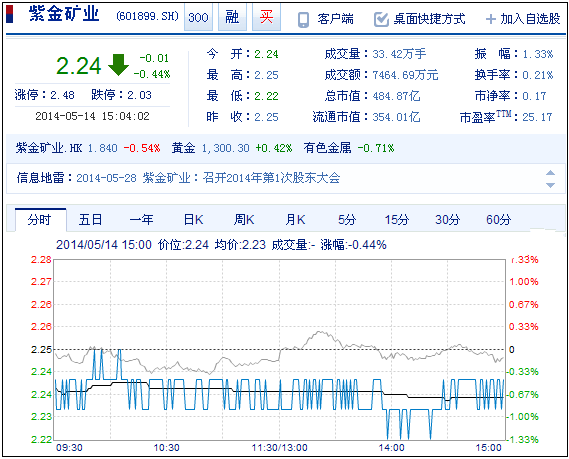Viewport: 569px width, 459px height.
Task: Open the 召开2014年第1次股东大会 news link
Action: [271, 178]
